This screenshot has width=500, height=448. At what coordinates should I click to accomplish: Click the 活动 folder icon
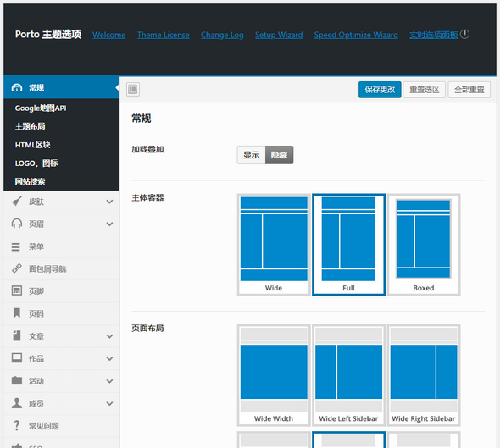pyautogui.click(x=17, y=380)
